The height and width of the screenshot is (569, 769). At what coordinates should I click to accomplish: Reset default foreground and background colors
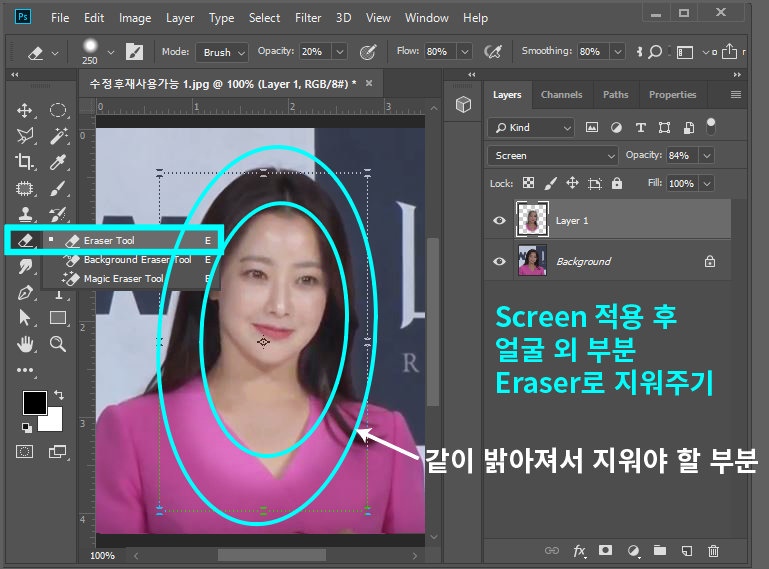27,428
